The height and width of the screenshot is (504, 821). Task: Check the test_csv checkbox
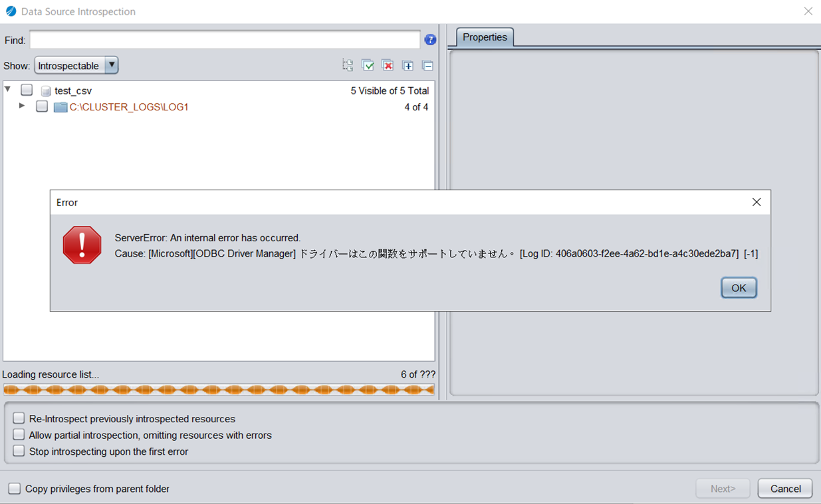coord(27,90)
